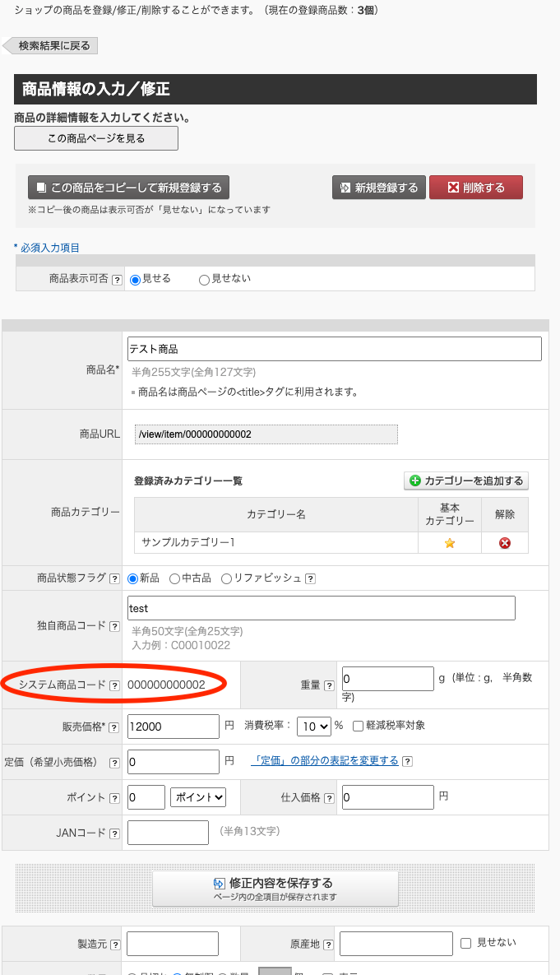Click the 製造元 input field

173,943
